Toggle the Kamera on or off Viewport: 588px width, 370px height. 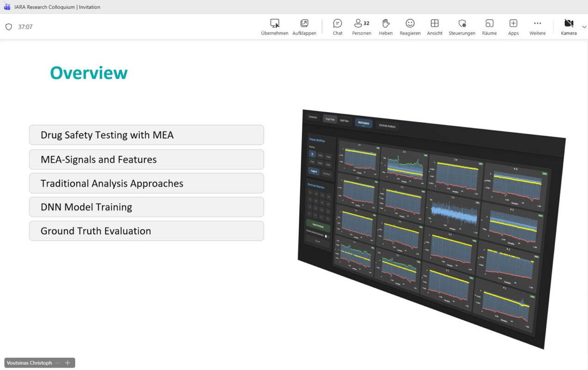(569, 27)
